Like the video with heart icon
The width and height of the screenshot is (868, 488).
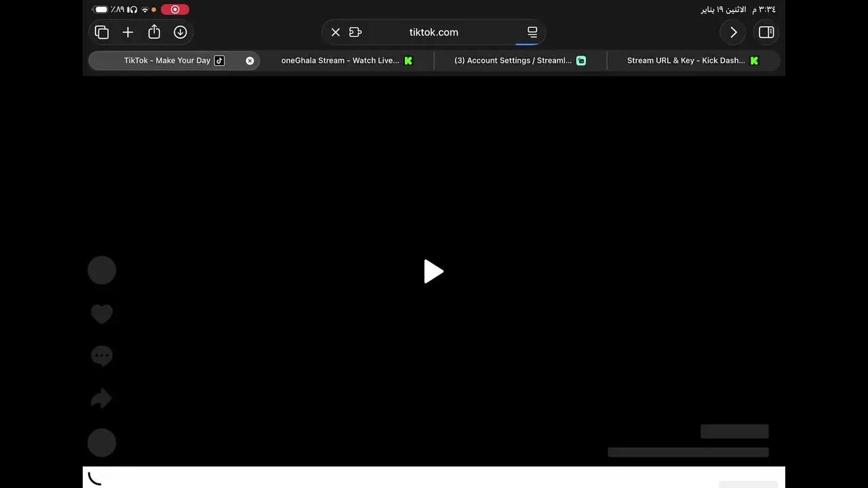tap(102, 313)
